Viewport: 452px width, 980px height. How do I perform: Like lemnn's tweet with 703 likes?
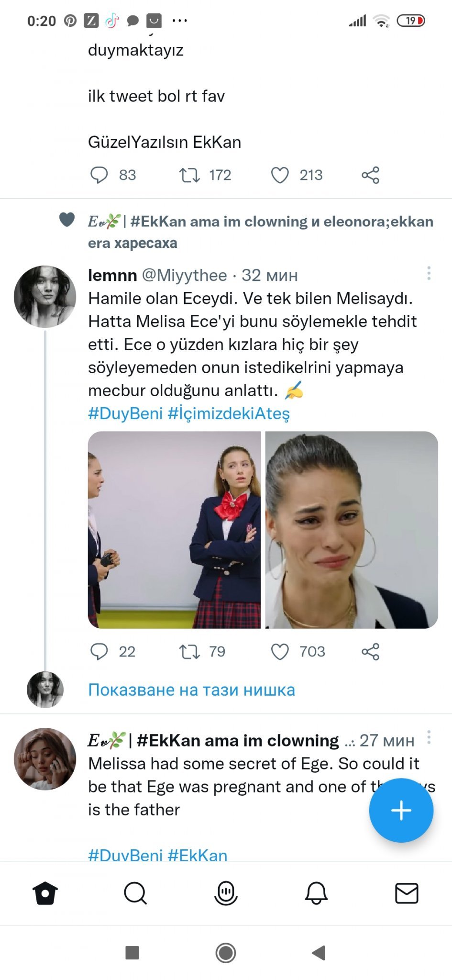[x=280, y=652]
